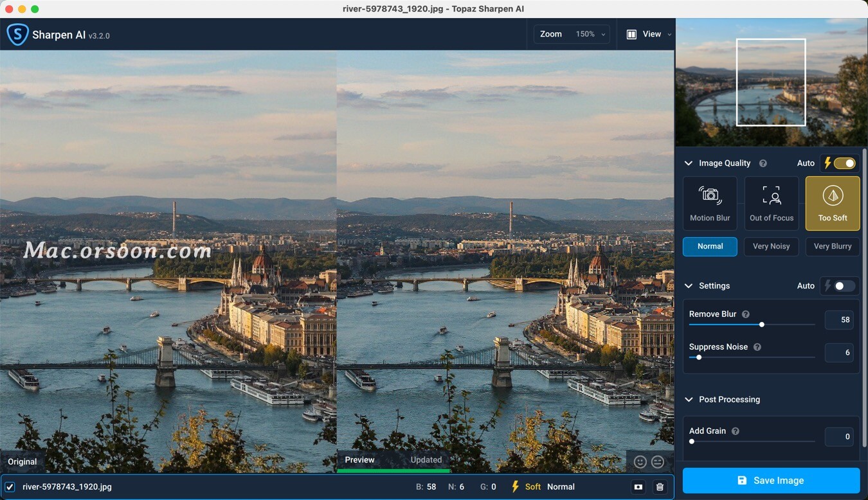Screen dimensions: 868x500
Task: Open help for Suppress Noise
Action: click(x=757, y=347)
